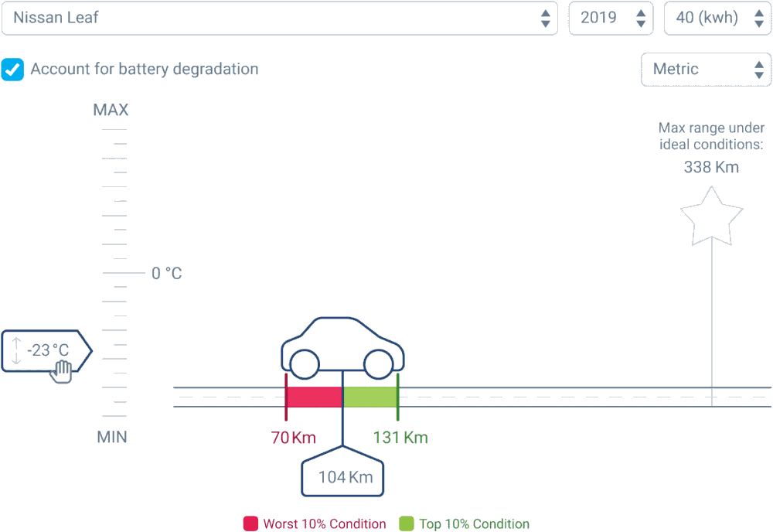
Task: Select the 70 Km worst-case range label
Action: pos(293,437)
